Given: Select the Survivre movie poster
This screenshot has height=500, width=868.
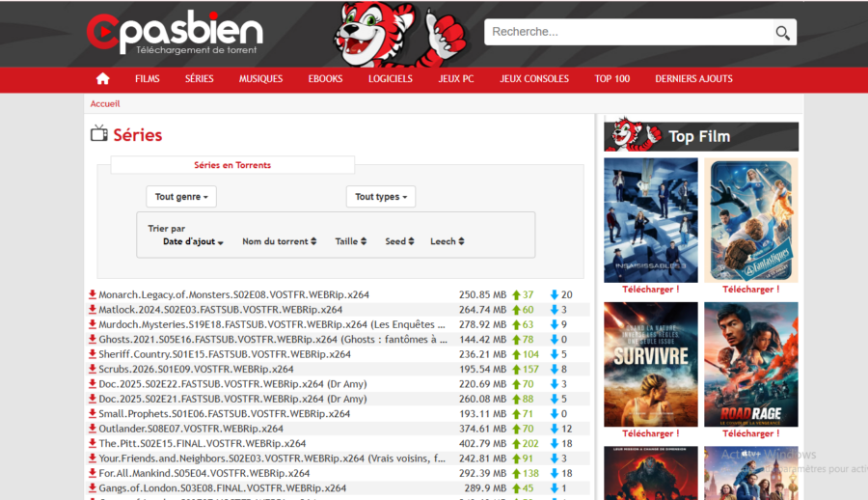Looking at the screenshot, I should pos(650,364).
